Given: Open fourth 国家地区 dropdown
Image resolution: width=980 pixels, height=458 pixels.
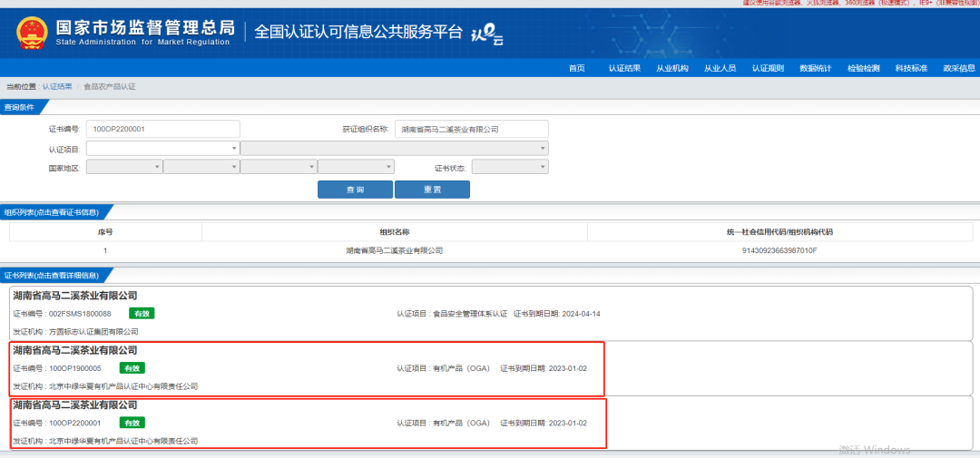Looking at the screenshot, I should coord(357,167).
